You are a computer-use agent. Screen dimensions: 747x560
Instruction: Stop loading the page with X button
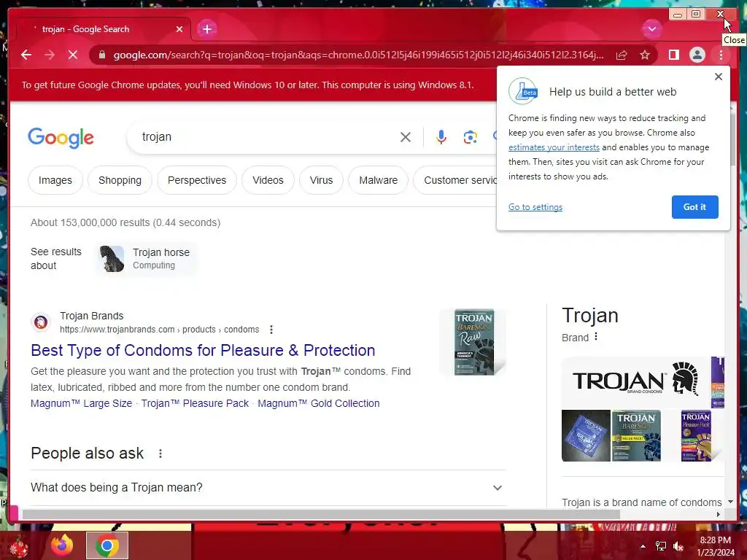tap(73, 55)
